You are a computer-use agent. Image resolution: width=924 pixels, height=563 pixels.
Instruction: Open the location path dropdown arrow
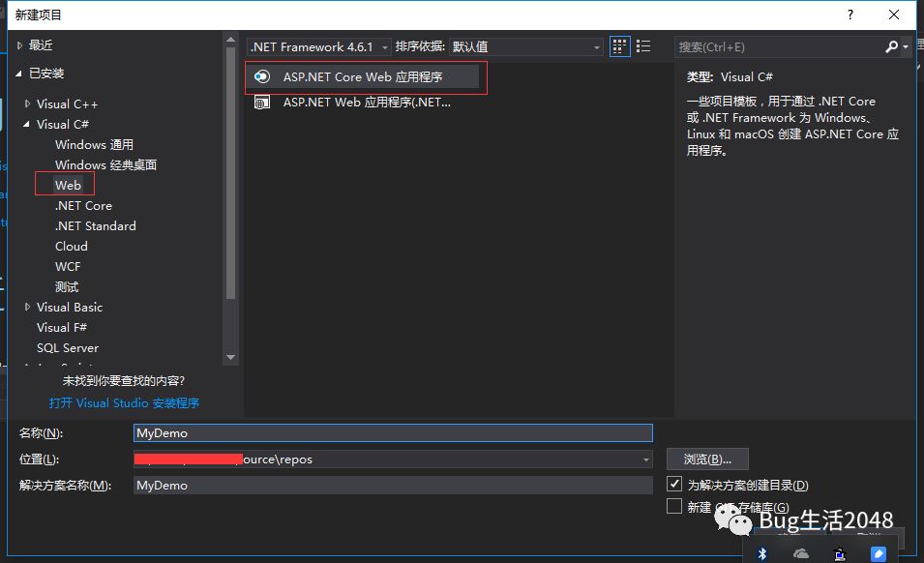[646, 459]
